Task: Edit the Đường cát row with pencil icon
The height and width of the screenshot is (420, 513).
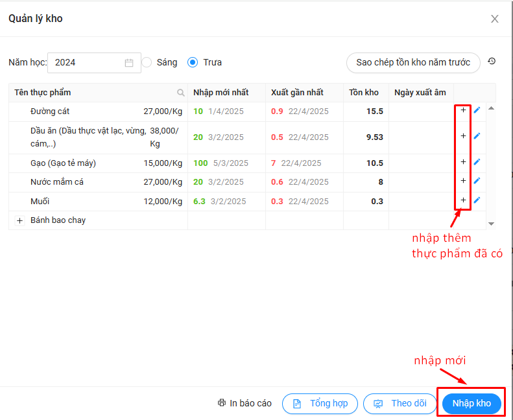Action: 477,110
